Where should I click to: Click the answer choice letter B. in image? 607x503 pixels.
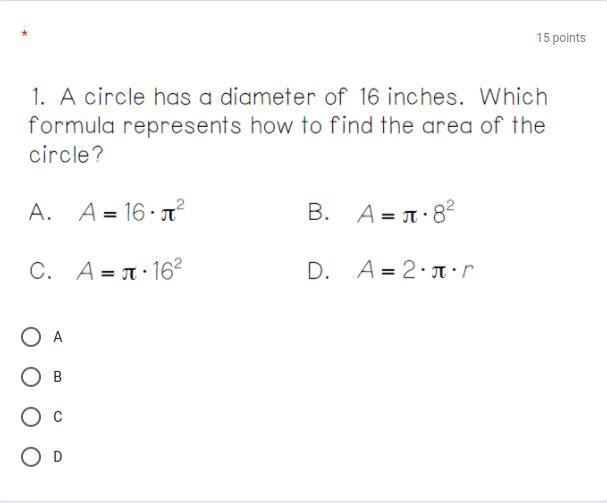click(x=318, y=212)
